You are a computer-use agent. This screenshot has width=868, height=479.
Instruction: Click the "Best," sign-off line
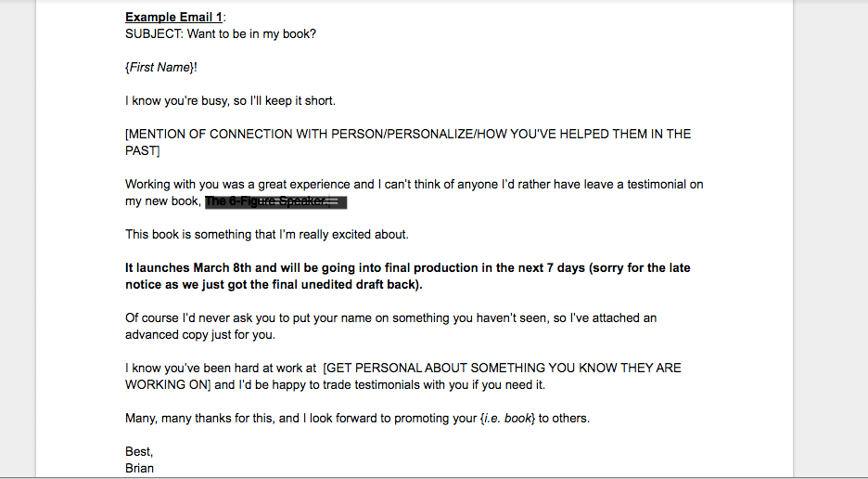pyautogui.click(x=139, y=452)
